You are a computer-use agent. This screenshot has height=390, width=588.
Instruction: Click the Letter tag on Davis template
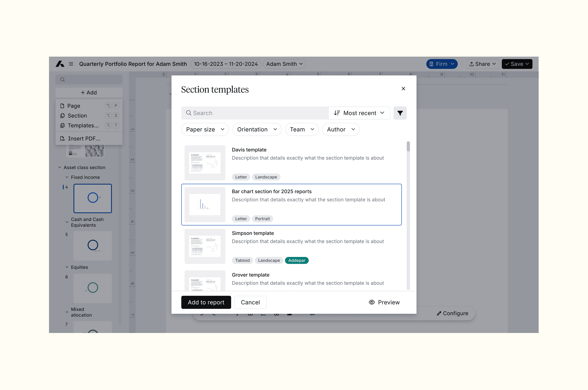coord(241,177)
